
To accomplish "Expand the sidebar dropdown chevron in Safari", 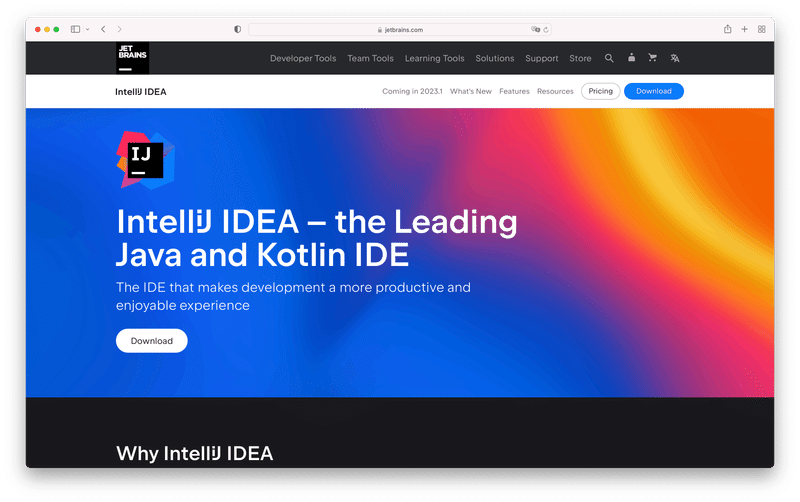I will (88, 30).
